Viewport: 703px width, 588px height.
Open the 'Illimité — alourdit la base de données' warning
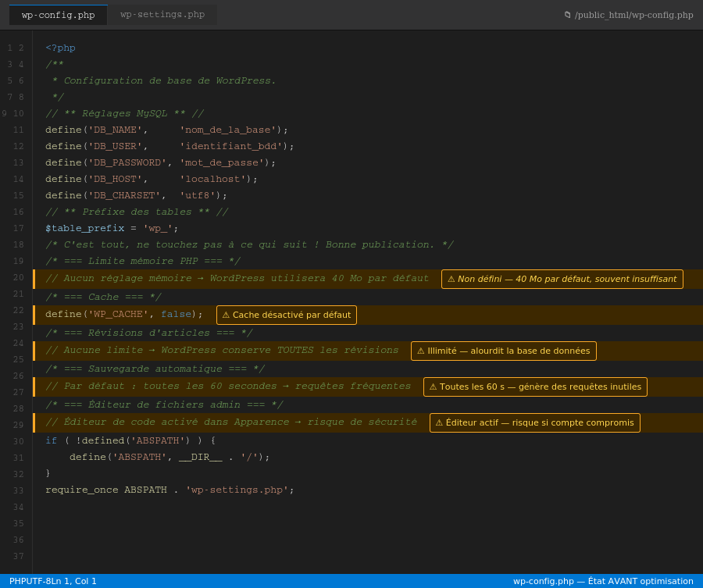[x=504, y=351]
